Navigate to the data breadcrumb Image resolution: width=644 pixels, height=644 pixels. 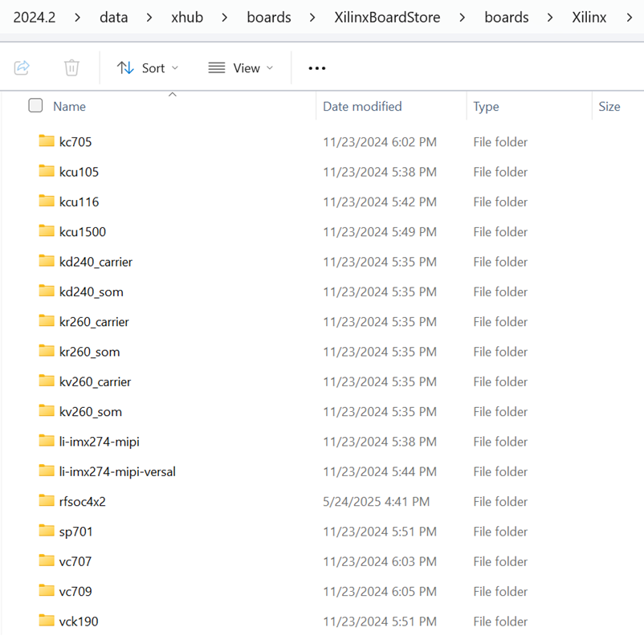pos(114,18)
